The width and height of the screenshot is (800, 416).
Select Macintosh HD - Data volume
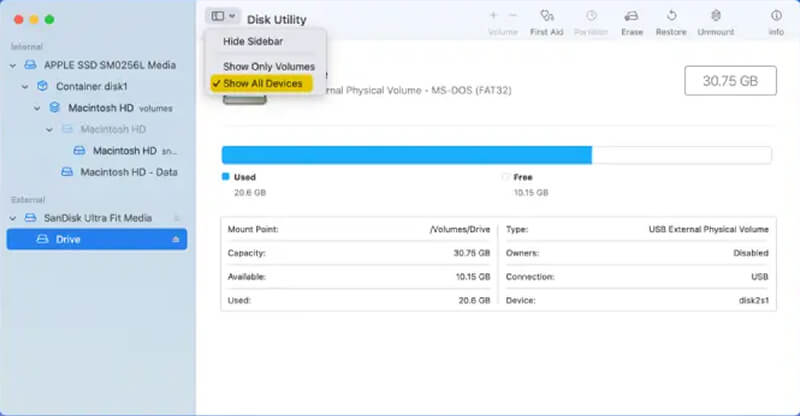97,172
